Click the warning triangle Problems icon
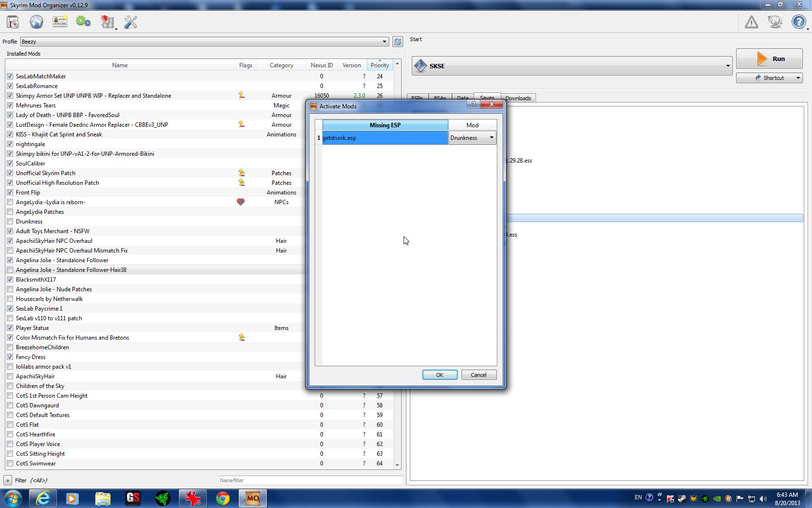Viewport: 812px width, 508px height. click(751, 22)
